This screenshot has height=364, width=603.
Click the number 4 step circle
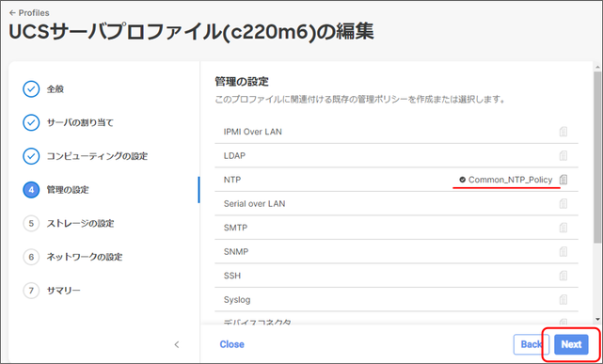click(x=31, y=190)
